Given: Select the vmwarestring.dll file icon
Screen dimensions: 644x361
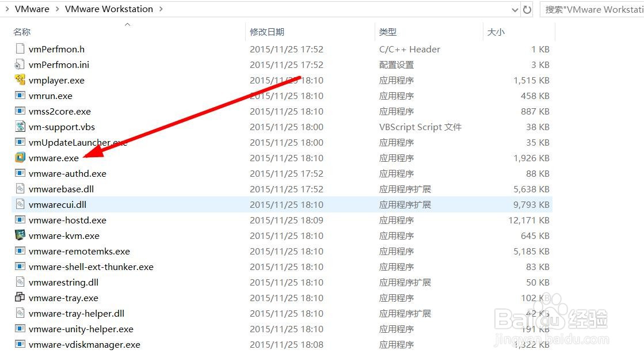Looking at the screenshot, I should click(20, 282).
